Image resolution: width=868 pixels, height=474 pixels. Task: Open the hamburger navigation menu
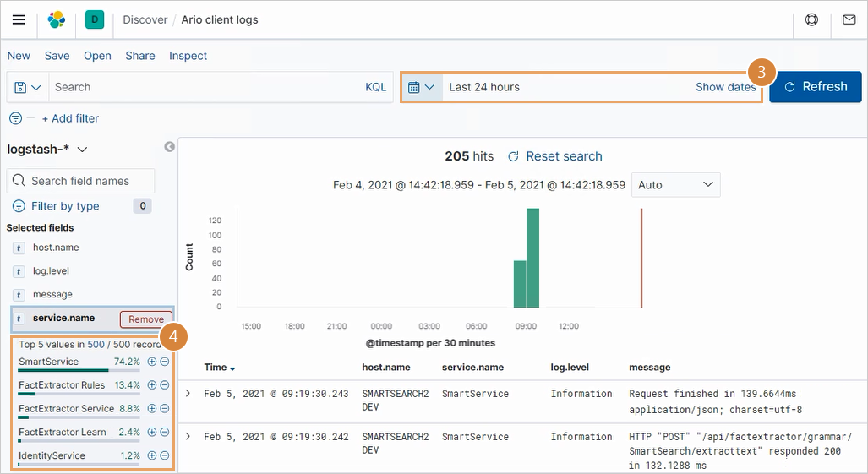[x=19, y=19]
